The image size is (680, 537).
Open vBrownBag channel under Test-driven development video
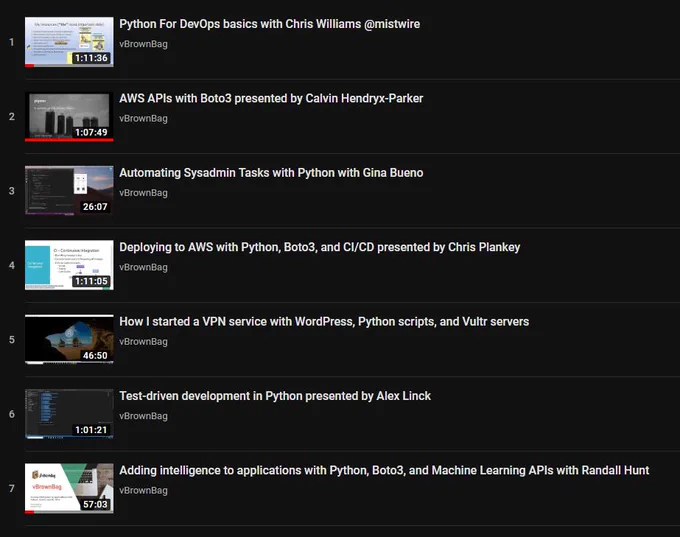point(144,416)
